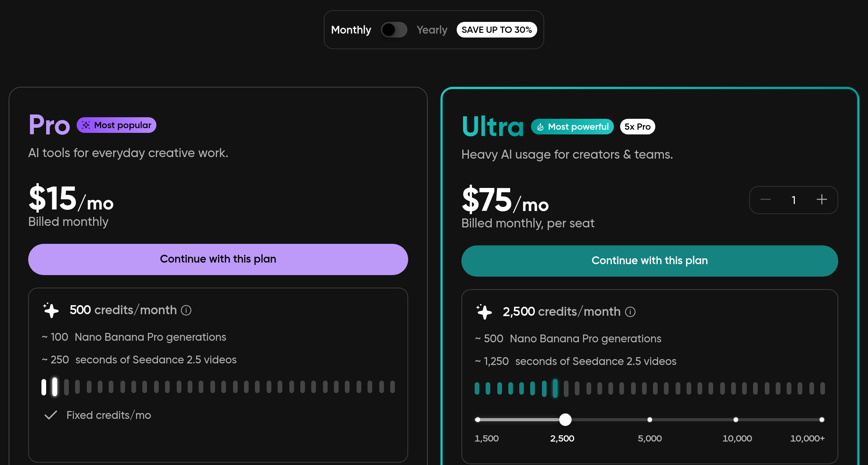Toggle the Monthly/Yearly billing switch
The image size is (868, 465).
pos(394,30)
